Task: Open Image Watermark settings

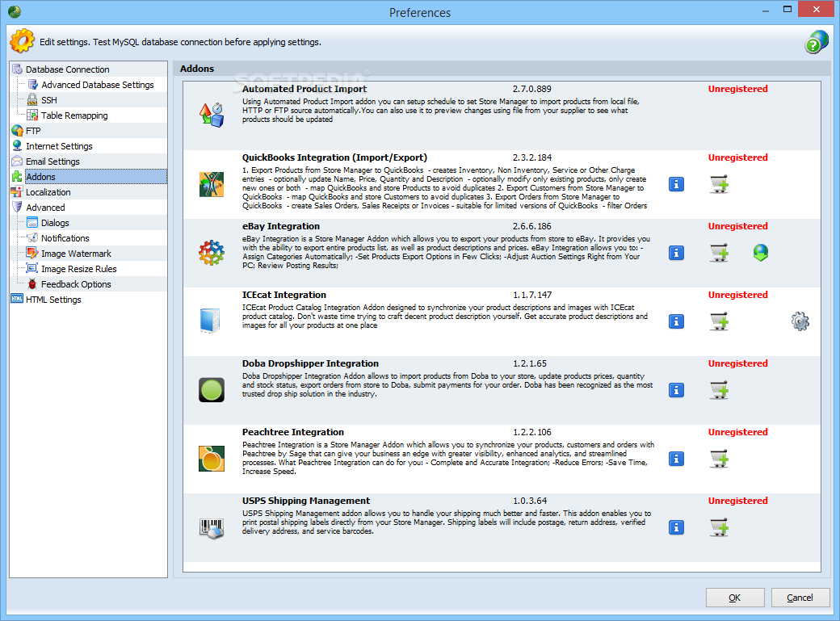Action: (x=76, y=254)
